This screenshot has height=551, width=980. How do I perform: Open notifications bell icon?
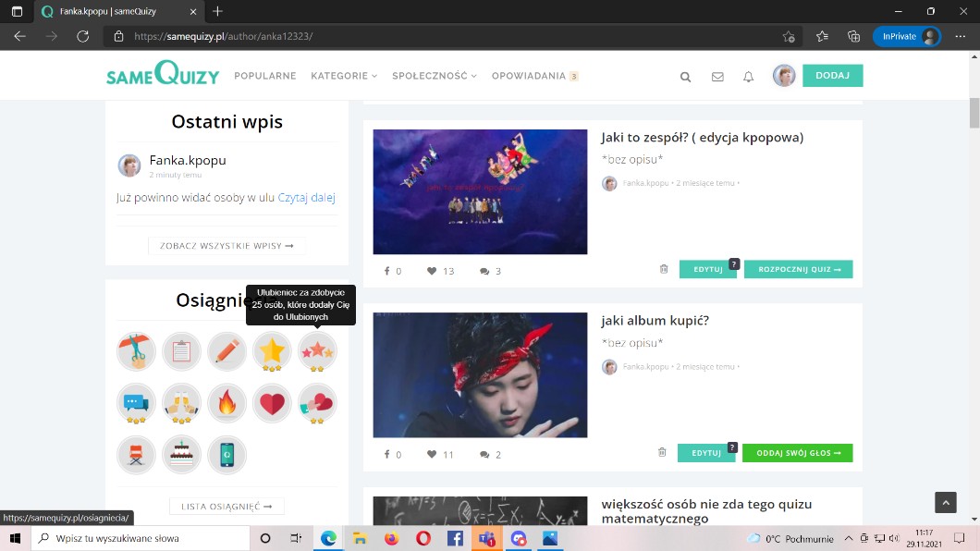coord(748,77)
